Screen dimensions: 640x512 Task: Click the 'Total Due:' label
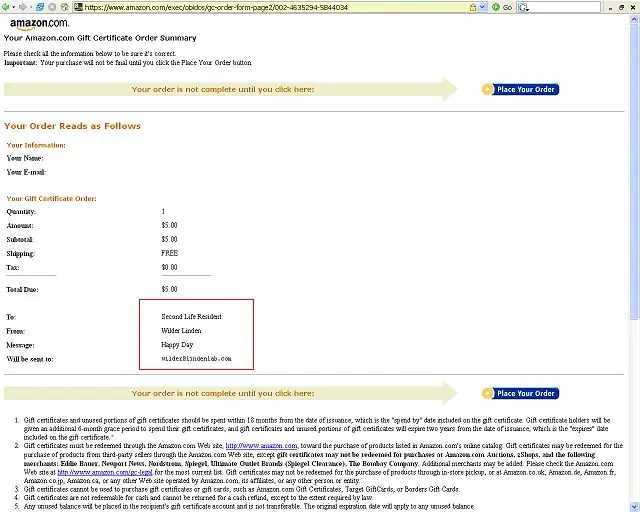22,289
